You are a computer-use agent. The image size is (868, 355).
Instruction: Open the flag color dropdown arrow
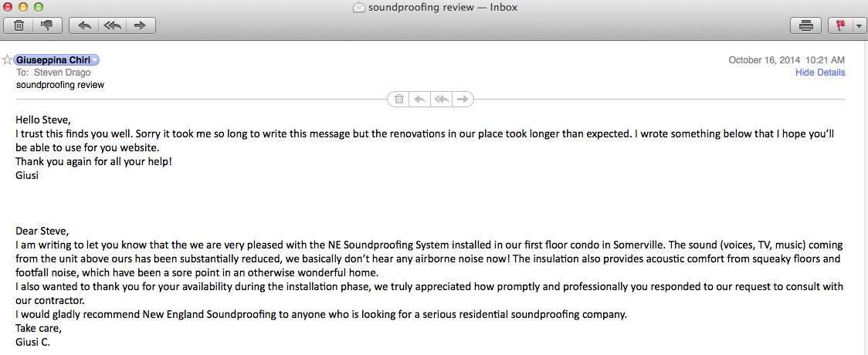point(858,25)
